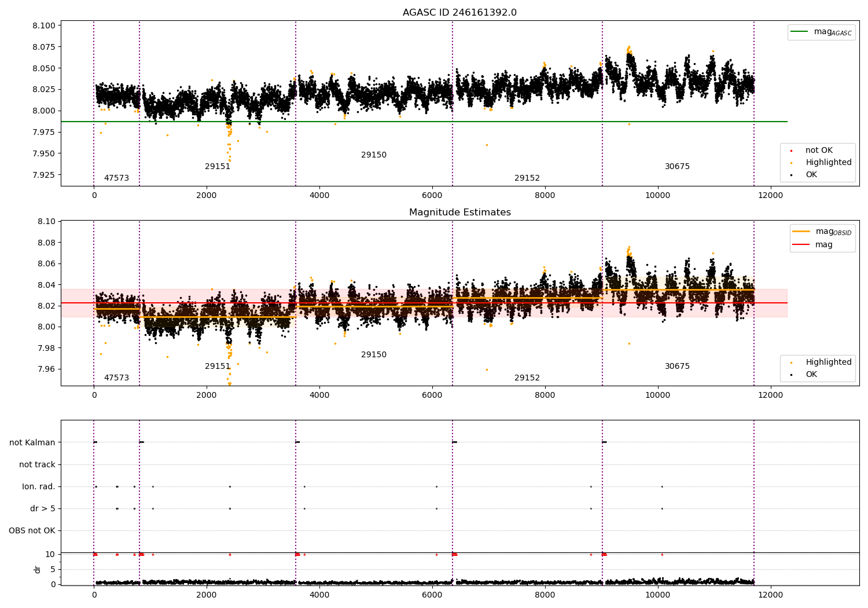Click obsid label 30675 in Magnitude Estimates plot
Screen dimensions: 868x608
(x=677, y=367)
